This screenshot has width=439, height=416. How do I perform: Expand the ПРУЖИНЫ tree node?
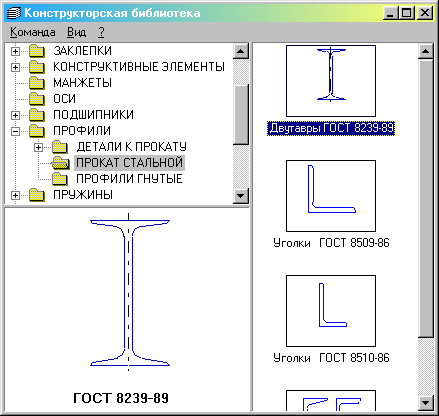point(15,195)
